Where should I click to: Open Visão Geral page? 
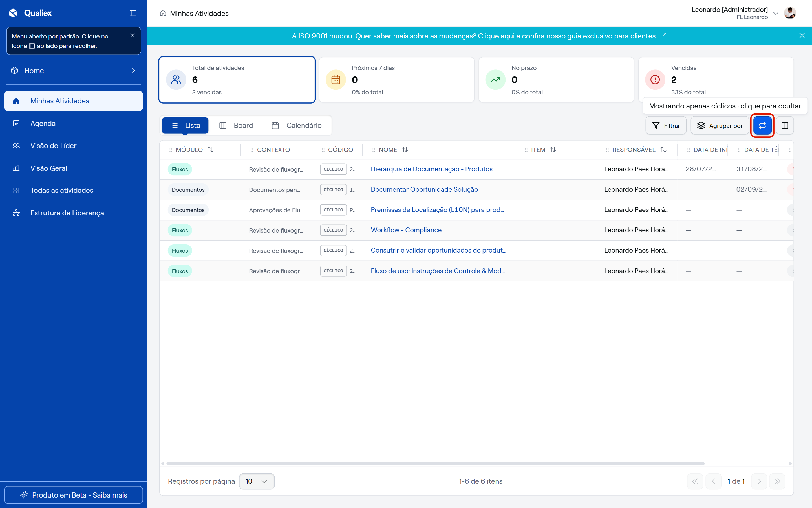[74, 168]
